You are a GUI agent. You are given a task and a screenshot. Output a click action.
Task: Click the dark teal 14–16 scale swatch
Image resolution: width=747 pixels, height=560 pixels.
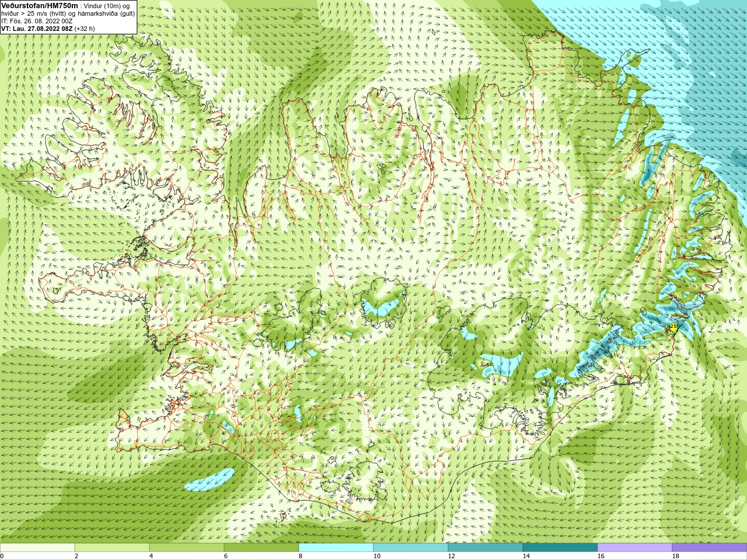click(x=560, y=548)
